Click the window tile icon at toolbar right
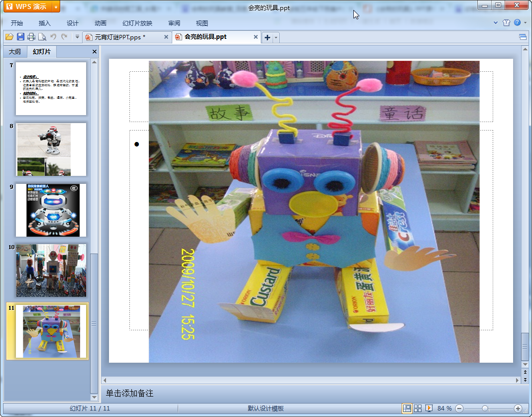The height and width of the screenshot is (417, 532). [x=523, y=37]
